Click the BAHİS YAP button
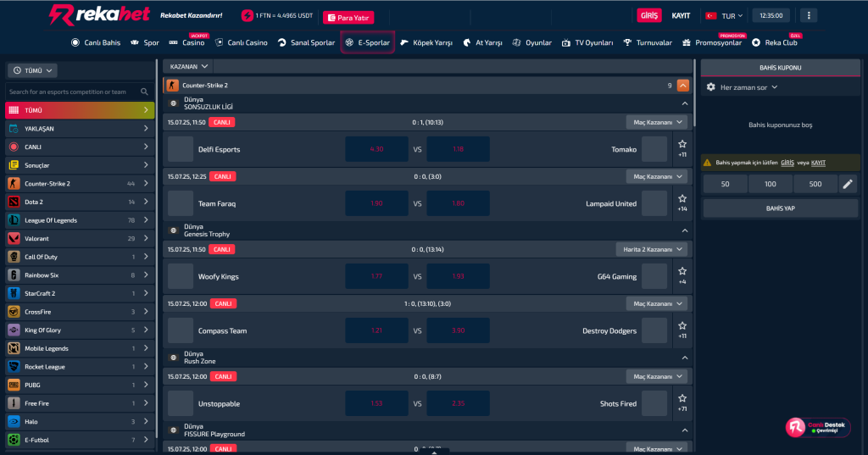The height and width of the screenshot is (455, 868). pos(780,208)
